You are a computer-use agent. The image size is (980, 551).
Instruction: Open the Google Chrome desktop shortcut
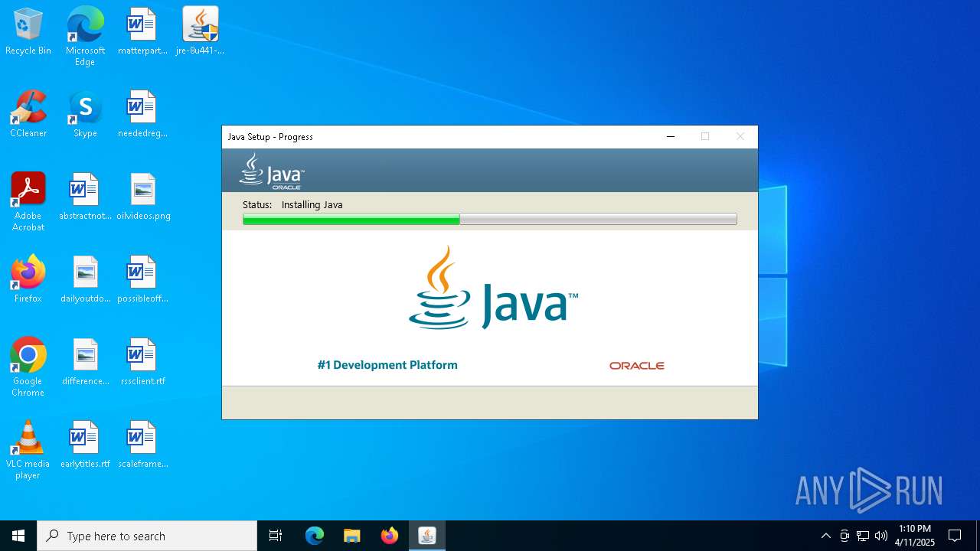[28, 367]
